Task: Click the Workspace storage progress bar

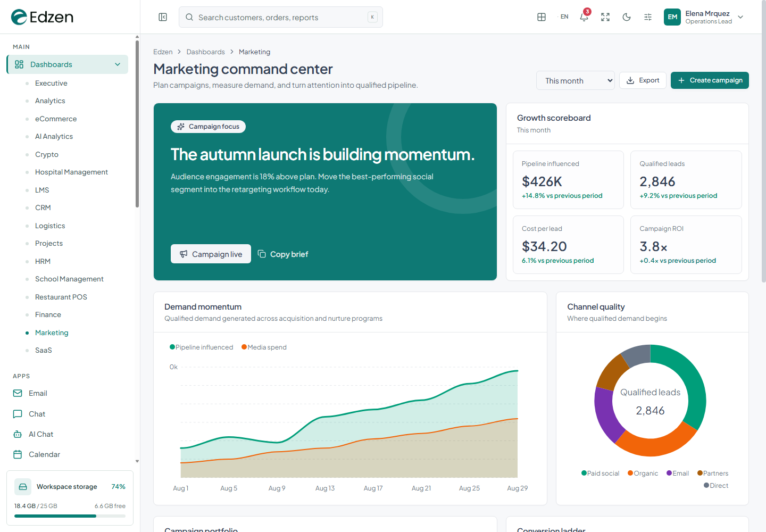Action: [70, 516]
